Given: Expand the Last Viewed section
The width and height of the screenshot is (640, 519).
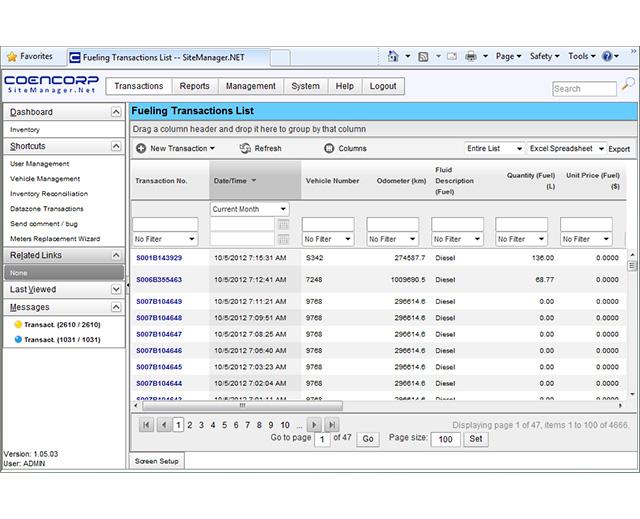Looking at the screenshot, I should [117, 289].
